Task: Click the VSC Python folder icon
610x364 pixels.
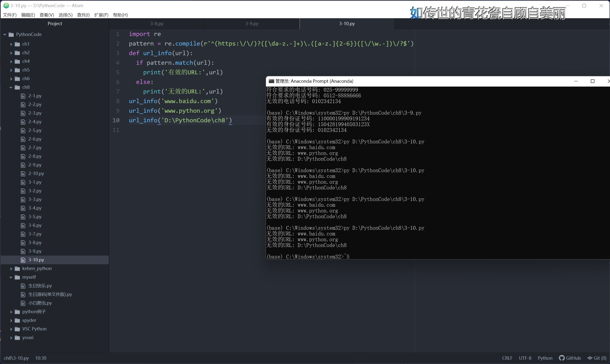Action: pos(17,329)
